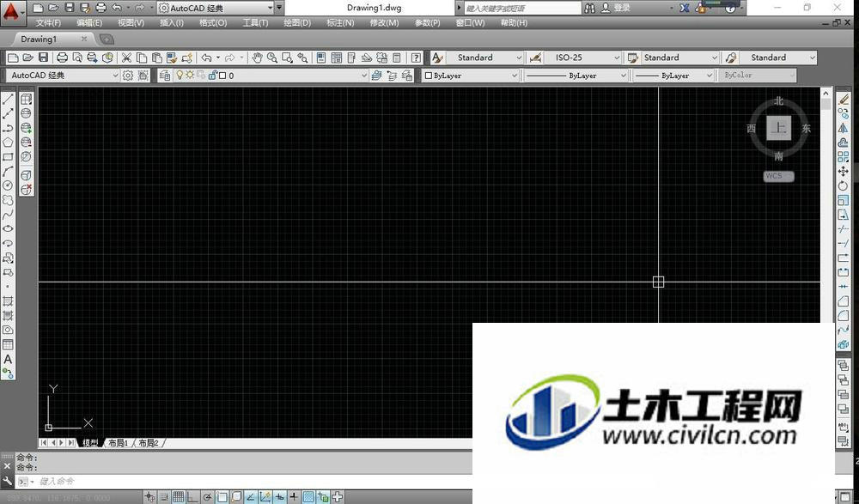Click the 上 top face of ViewCube
The width and height of the screenshot is (859, 504).
pos(778,128)
